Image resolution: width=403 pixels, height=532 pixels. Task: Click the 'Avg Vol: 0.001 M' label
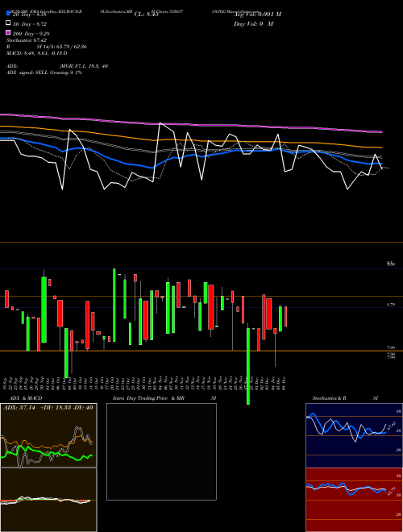[257, 15]
